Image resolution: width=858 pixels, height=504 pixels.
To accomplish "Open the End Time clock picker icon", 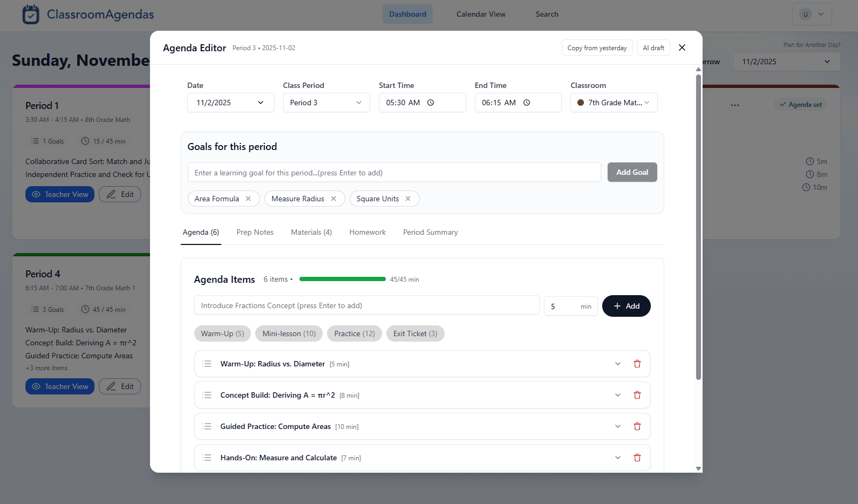I will point(527,103).
